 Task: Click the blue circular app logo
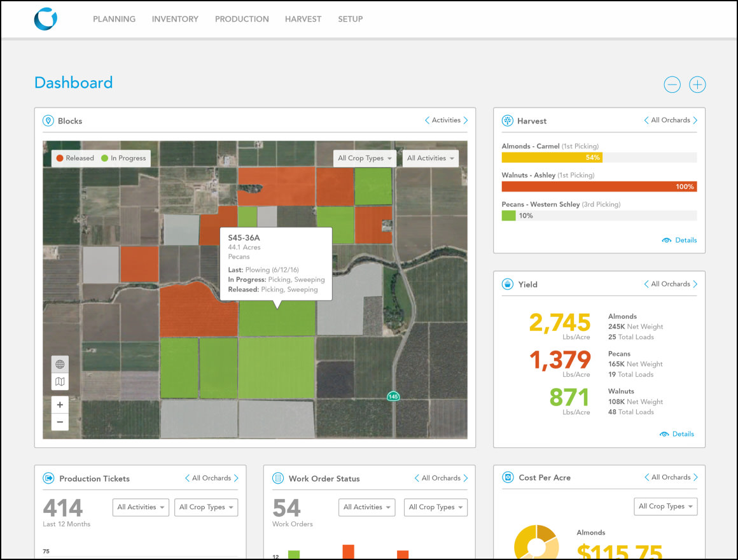(x=46, y=18)
